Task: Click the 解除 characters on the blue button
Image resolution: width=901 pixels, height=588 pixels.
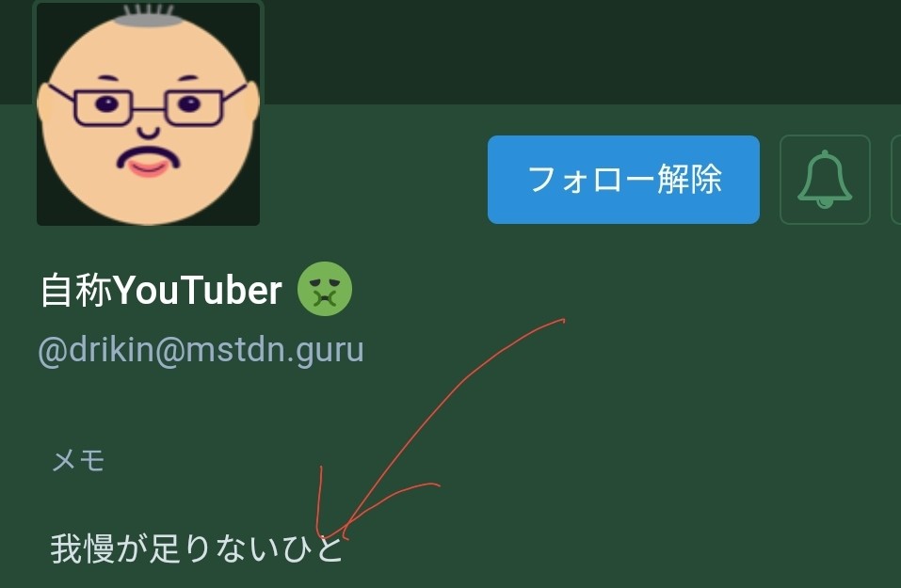Action: [x=689, y=180]
